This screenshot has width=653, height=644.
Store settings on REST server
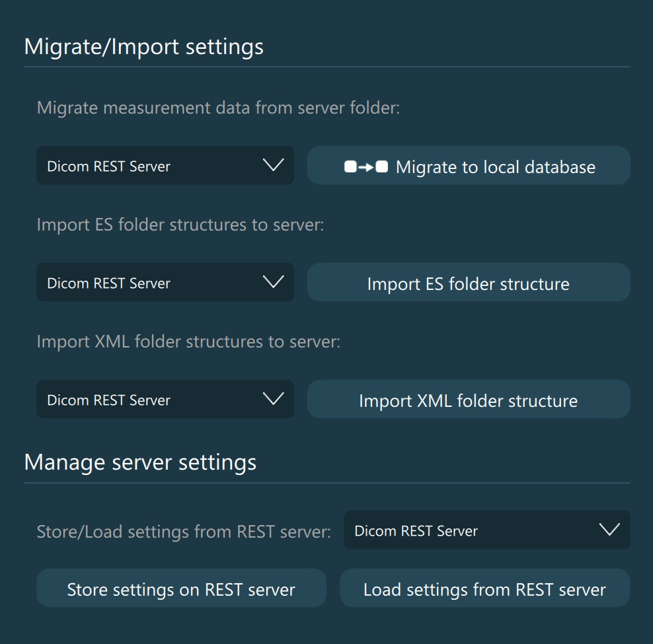click(181, 589)
